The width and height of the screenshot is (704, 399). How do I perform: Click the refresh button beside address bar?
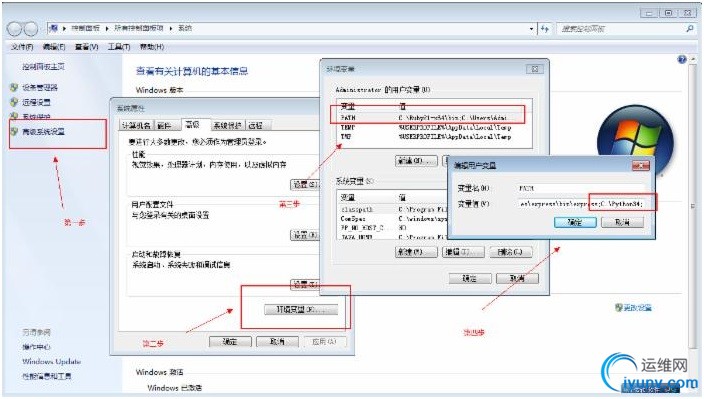pos(545,29)
